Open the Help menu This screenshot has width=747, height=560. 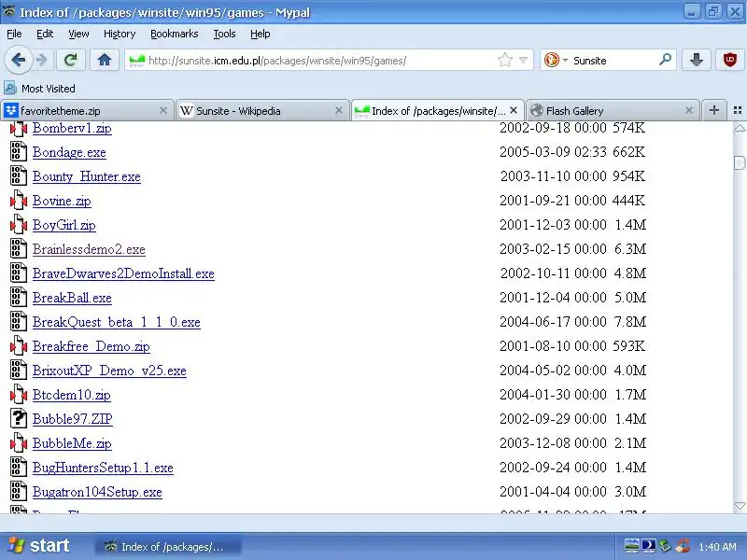click(x=261, y=34)
